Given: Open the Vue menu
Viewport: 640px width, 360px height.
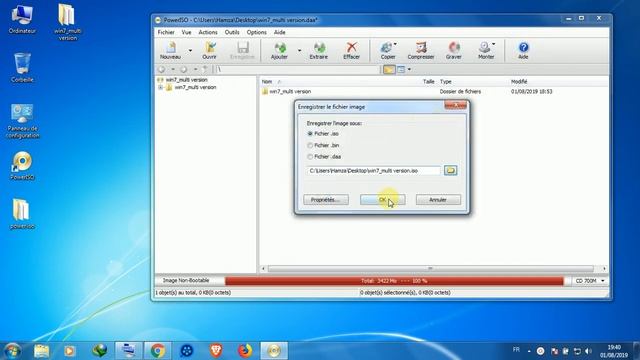Looking at the screenshot, I should tap(187, 32).
